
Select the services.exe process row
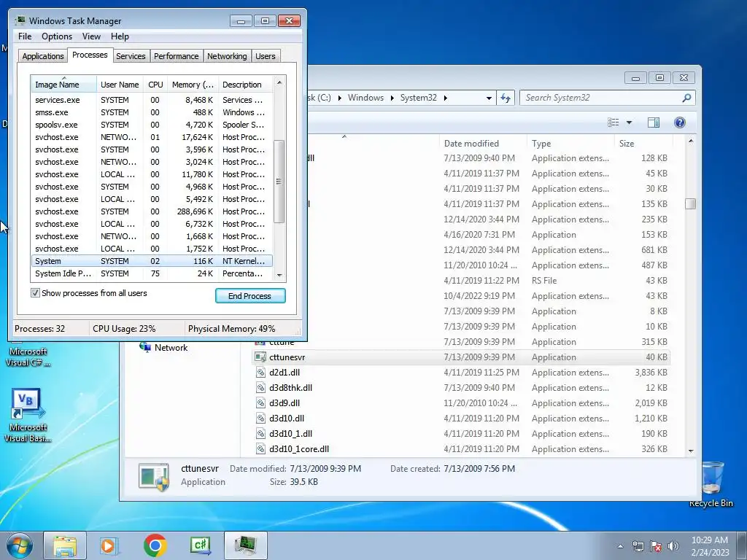(152, 100)
